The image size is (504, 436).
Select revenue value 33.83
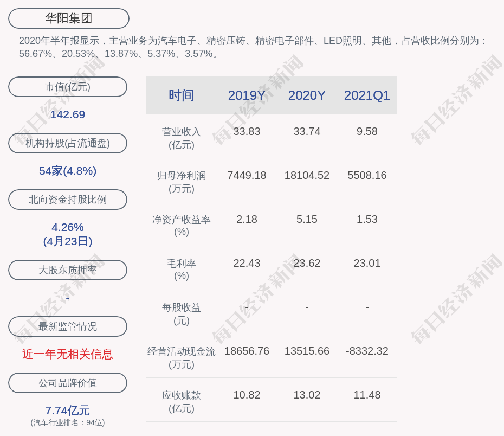247,132
